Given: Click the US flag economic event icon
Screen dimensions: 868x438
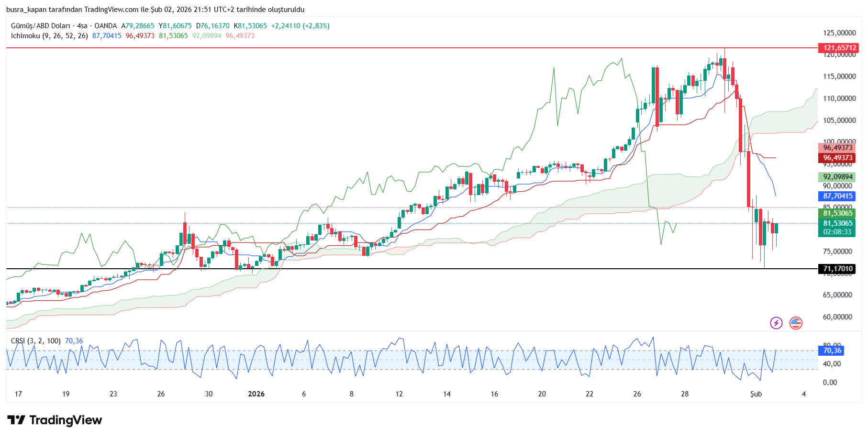Looking at the screenshot, I should pos(795,323).
